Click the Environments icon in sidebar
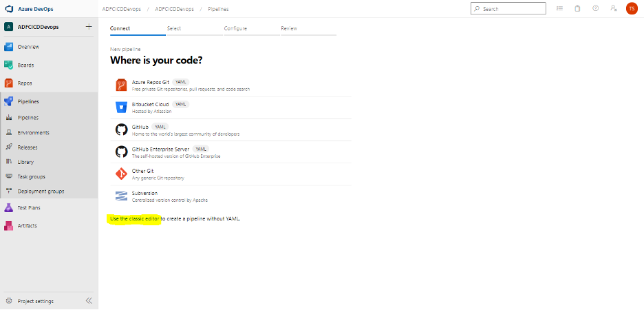644x310 pixels. [9, 132]
